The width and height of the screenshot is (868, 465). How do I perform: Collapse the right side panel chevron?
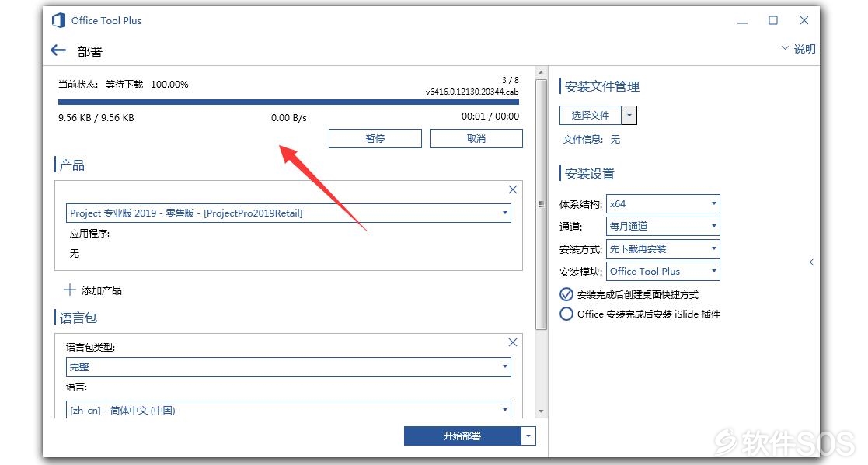coord(811,262)
